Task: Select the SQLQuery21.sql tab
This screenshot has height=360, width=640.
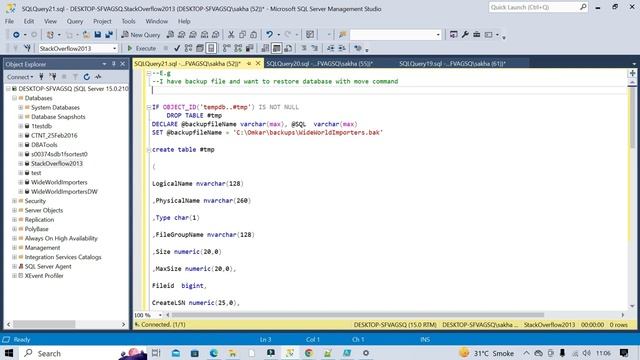Action: [187, 64]
